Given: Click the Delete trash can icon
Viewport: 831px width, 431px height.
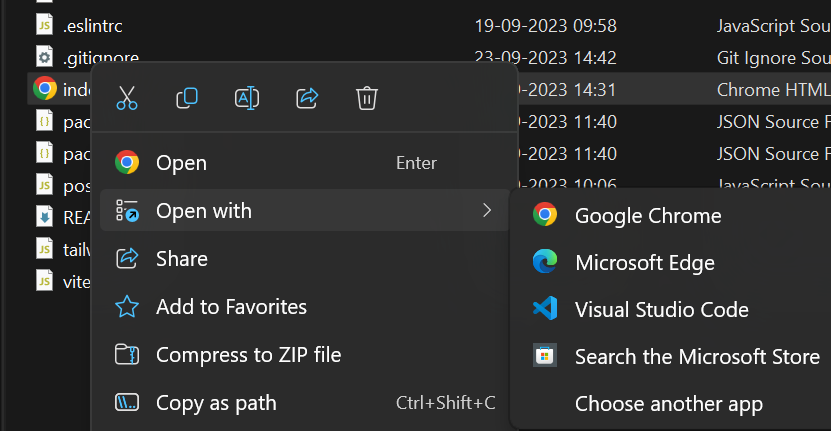Looking at the screenshot, I should click(367, 98).
